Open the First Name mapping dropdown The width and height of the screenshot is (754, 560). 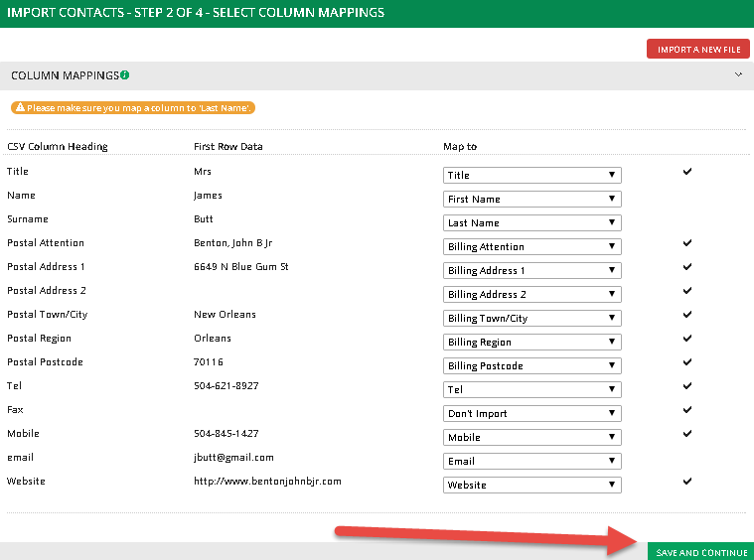[532, 199]
